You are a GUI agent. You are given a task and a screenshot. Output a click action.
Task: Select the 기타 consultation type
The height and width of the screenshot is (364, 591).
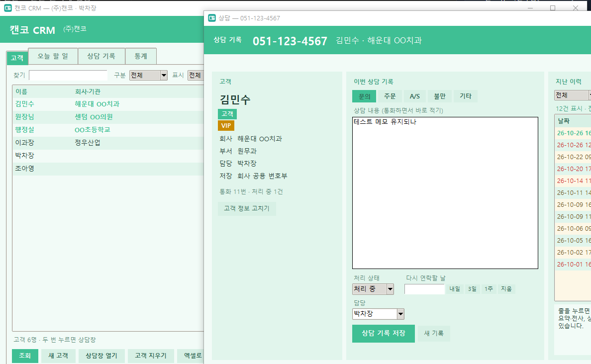coord(466,96)
